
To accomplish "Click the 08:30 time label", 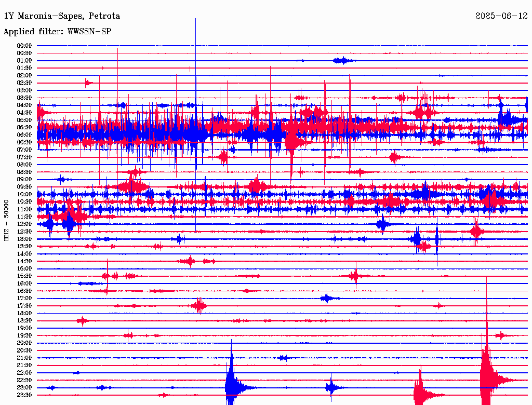I will (24, 172).
